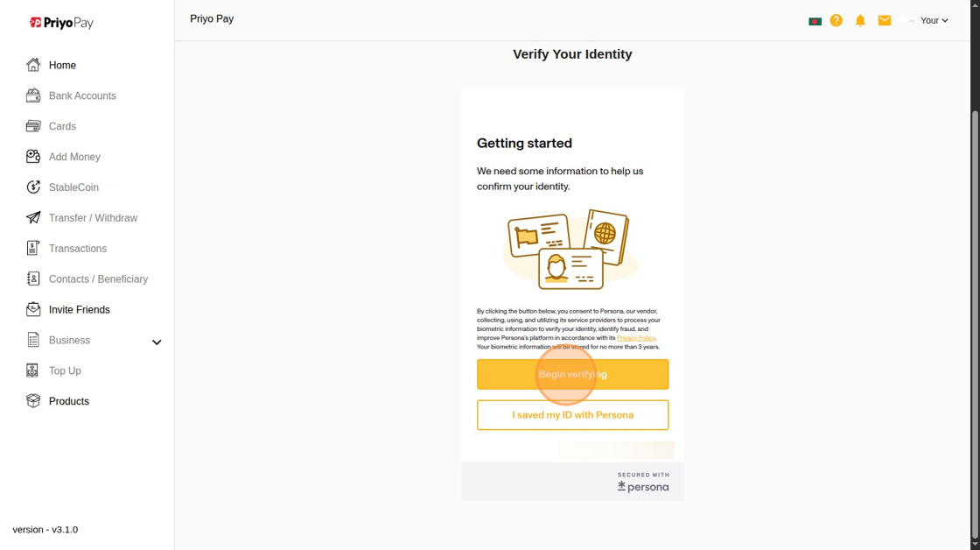This screenshot has width=980, height=550.
Task: Open notifications bell icon
Action: pos(860,20)
